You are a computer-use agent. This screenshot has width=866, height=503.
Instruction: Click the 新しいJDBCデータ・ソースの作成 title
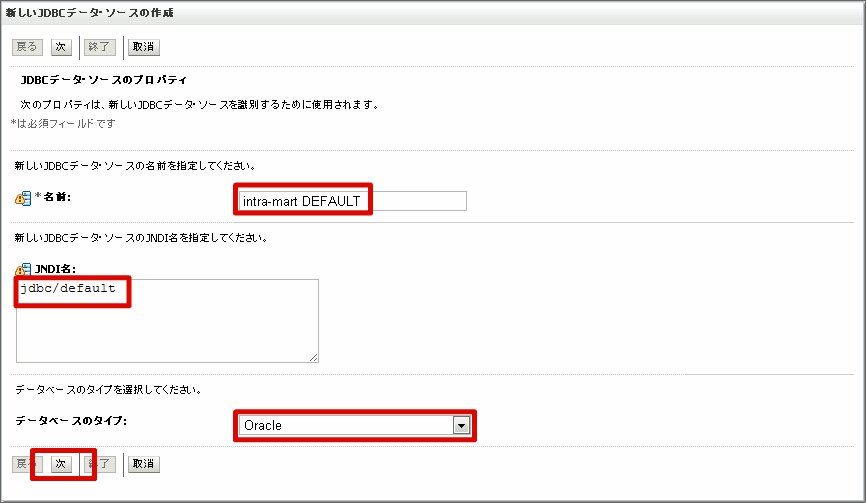(x=89, y=13)
